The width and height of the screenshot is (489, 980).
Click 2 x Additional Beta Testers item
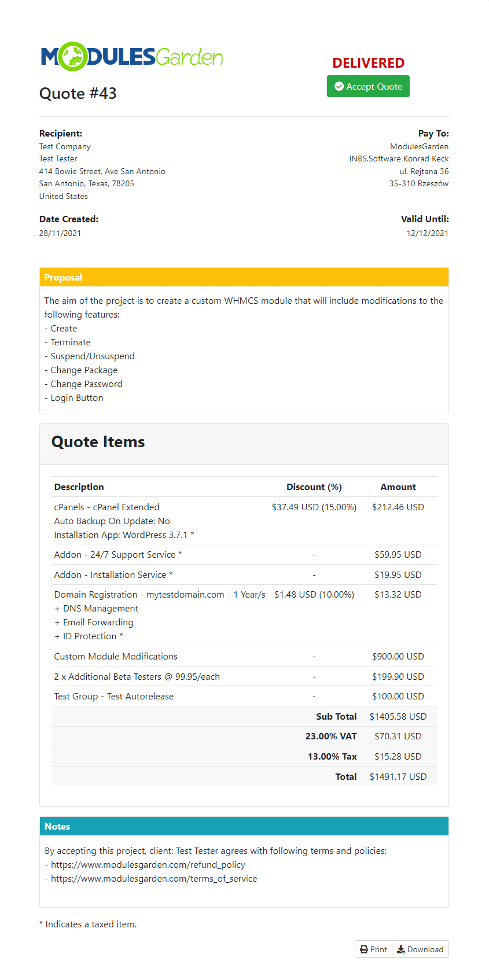point(137,676)
